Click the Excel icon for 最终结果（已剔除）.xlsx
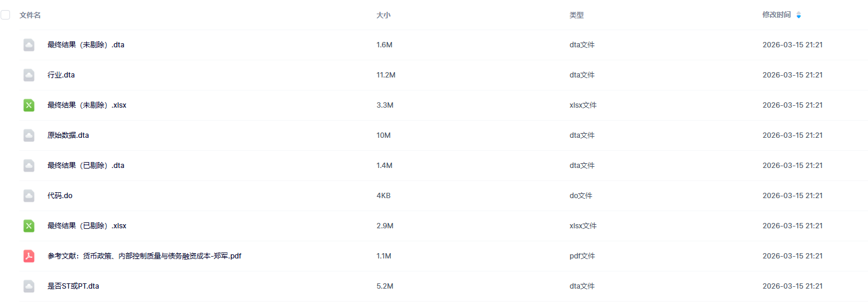The image size is (868, 304). 29,226
